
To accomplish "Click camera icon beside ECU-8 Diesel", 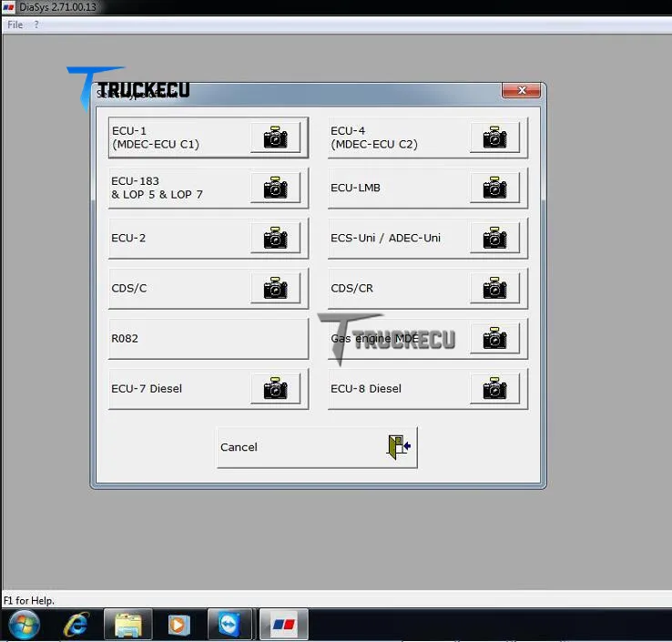I will coord(495,388).
